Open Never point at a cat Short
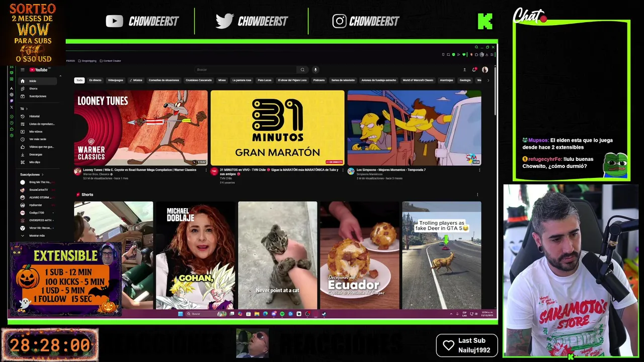This screenshot has width=644, height=362. 278,255
